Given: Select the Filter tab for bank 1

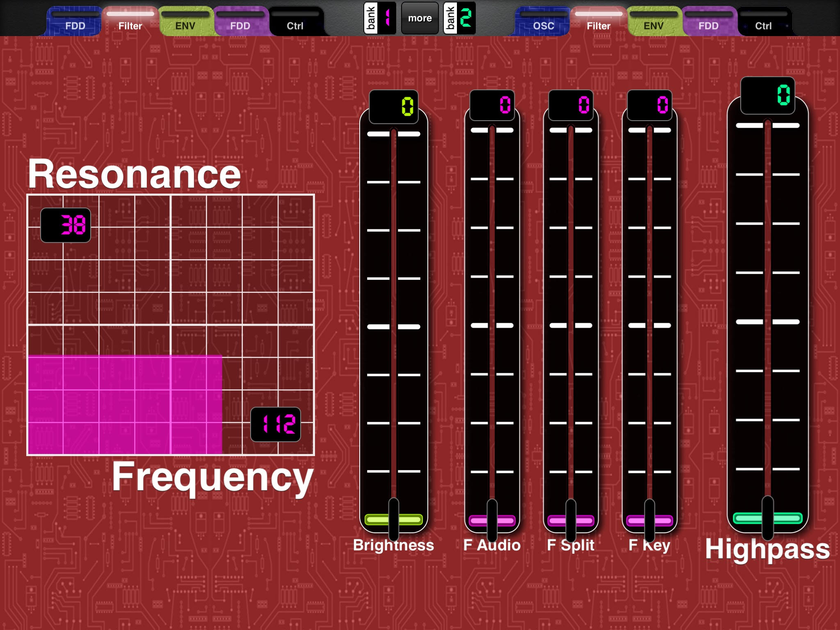Looking at the screenshot, I should point(130,21).
